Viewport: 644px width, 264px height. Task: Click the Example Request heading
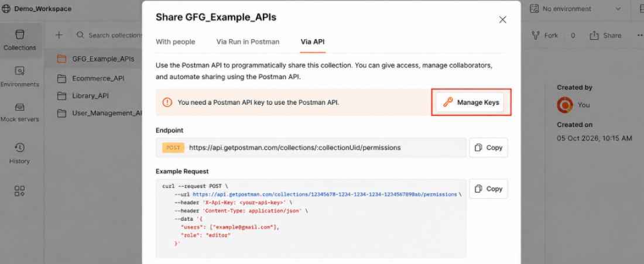coord(182,171)
